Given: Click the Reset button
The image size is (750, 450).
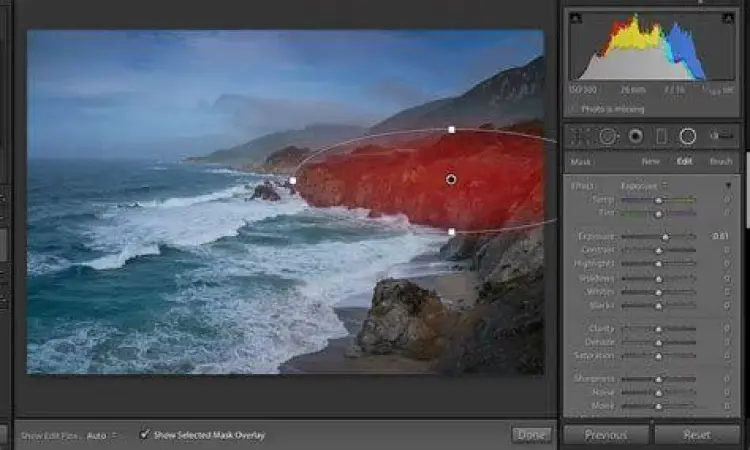Looking at the screenshot, I should pyautogui.click(x=697, y=435).
